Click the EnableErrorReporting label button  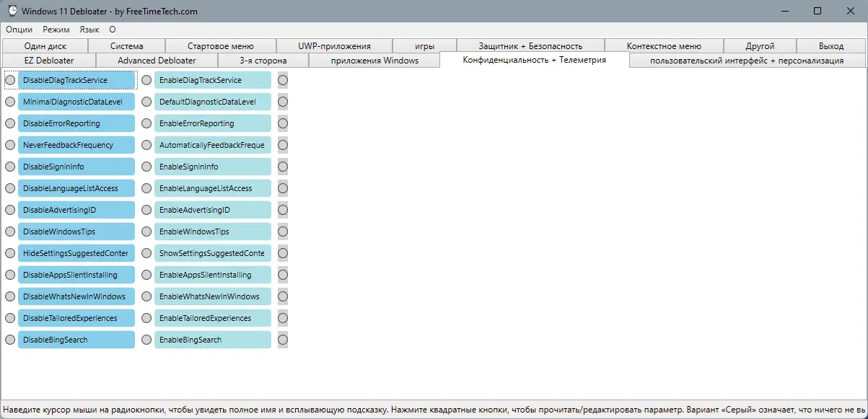(x=213, y=123)
